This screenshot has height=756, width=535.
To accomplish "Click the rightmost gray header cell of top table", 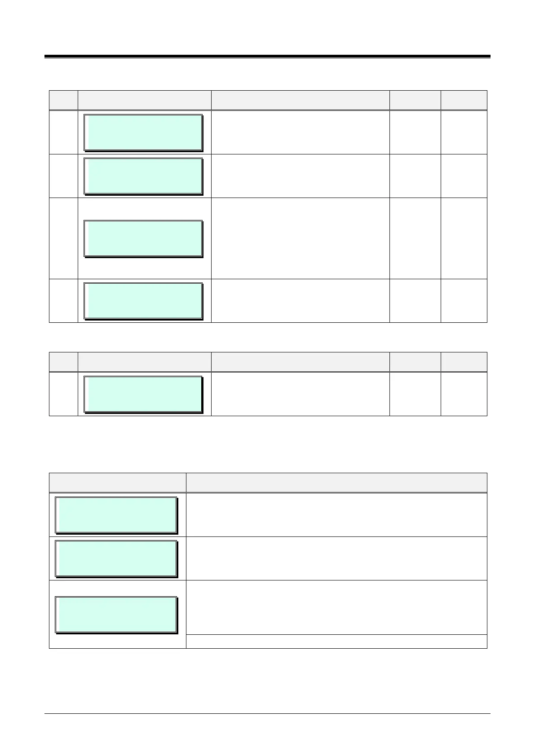I will 464,100.
